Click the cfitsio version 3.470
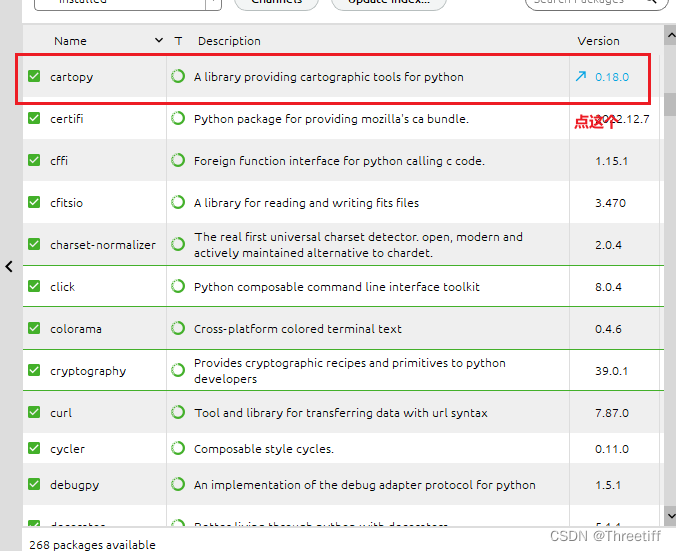The height and width of the screenshot is (551, 676). [x=610, y=203]
